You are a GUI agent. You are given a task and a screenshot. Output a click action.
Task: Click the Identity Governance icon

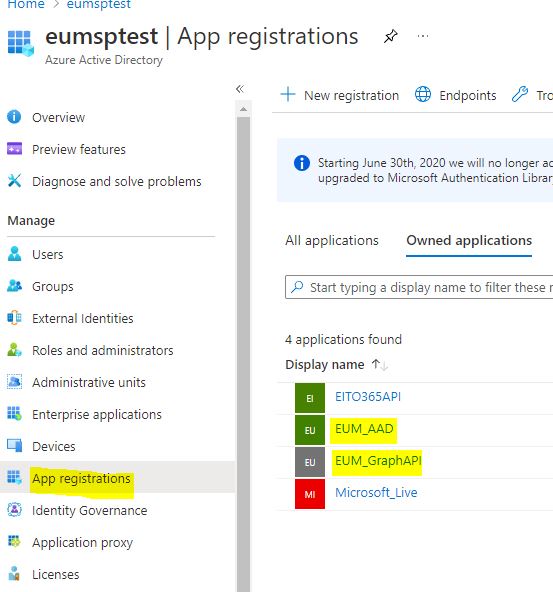(x=14, y=510)
